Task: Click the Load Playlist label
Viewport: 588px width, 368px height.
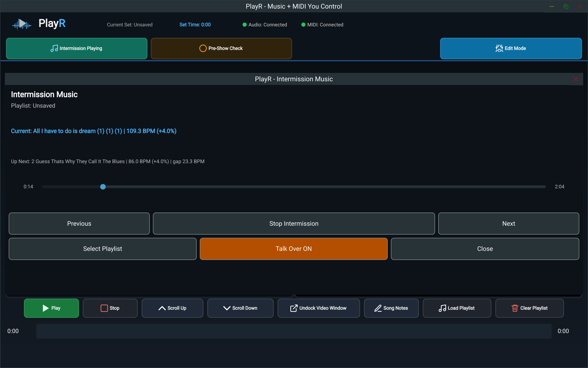Action: tap(461, 308)
